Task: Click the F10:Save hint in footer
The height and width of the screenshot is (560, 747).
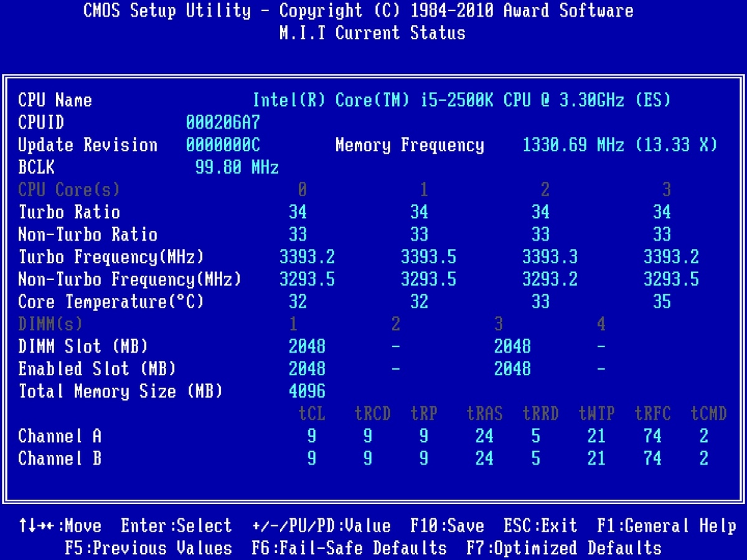Action: pyautogui.click(x=447, y=526)
